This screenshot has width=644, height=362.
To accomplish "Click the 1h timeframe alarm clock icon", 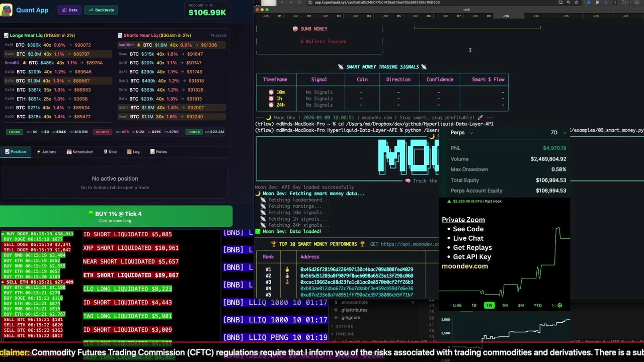I will tap(271, 99).
